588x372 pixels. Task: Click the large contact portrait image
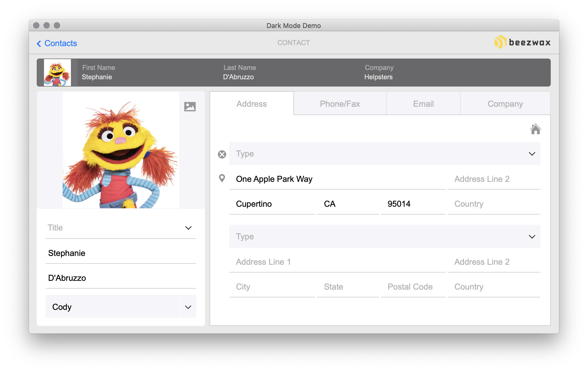(121, 150)
